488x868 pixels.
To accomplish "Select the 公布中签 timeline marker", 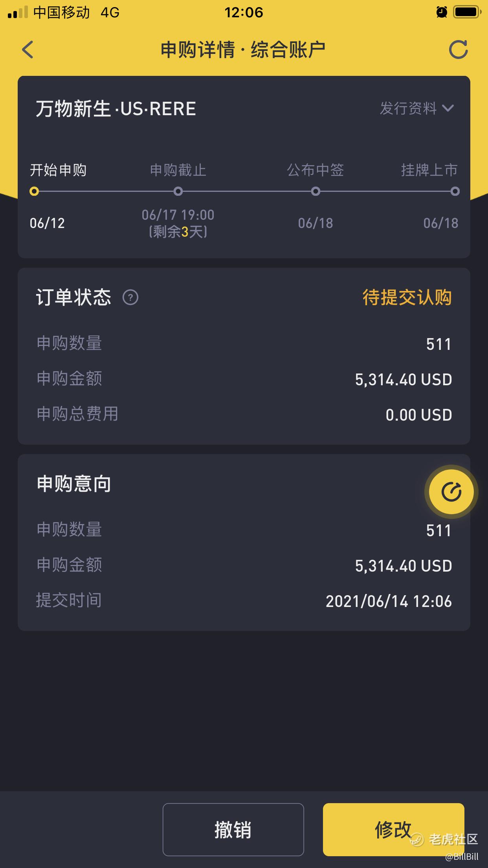I will (316, 191).
